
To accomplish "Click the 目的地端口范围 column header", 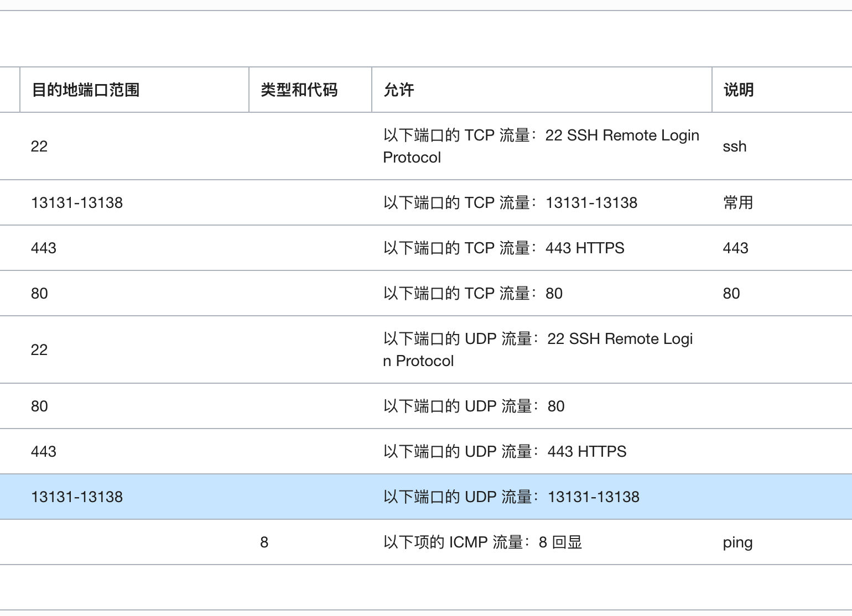I will click(85, 90).
